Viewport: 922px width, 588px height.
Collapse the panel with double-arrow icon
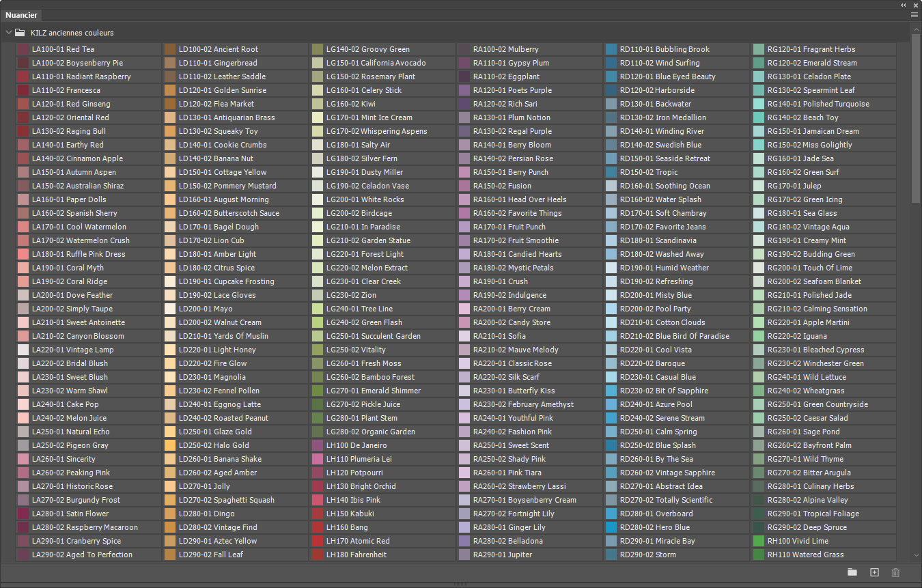click(904, 5)
